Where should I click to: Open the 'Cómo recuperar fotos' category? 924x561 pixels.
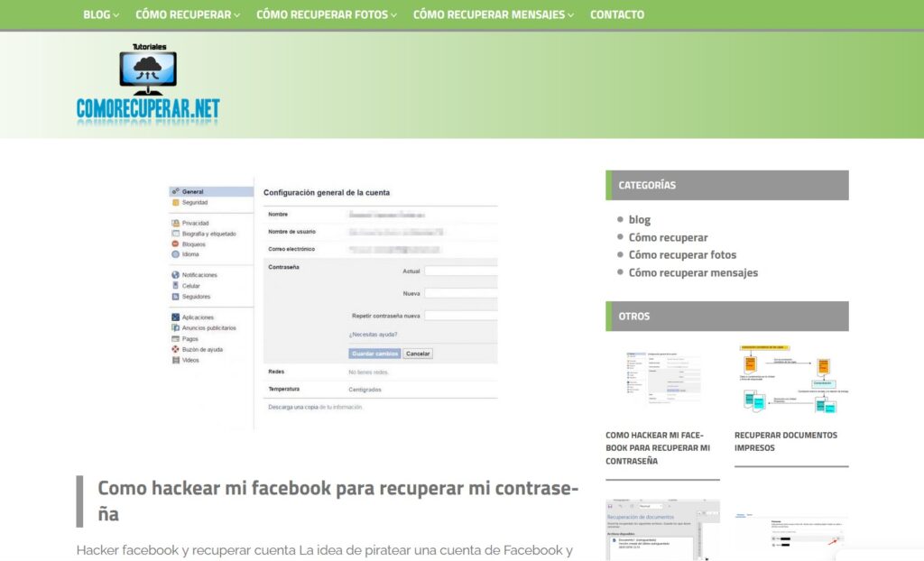pos(682,255)
